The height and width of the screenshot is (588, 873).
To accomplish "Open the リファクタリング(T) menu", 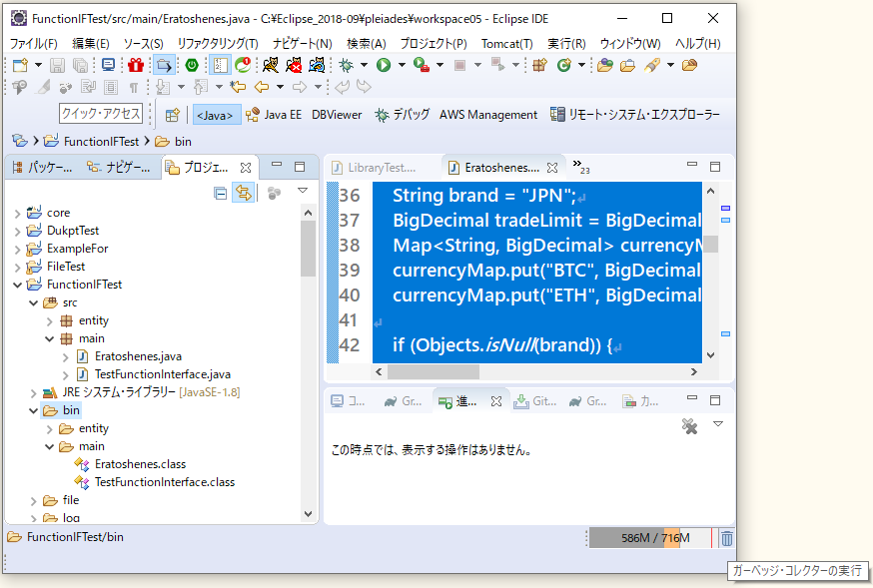I will click(x=218, y=43).
